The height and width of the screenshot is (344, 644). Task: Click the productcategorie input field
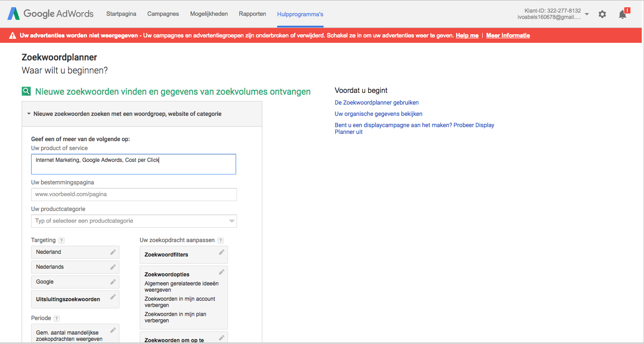pos(134,221)
